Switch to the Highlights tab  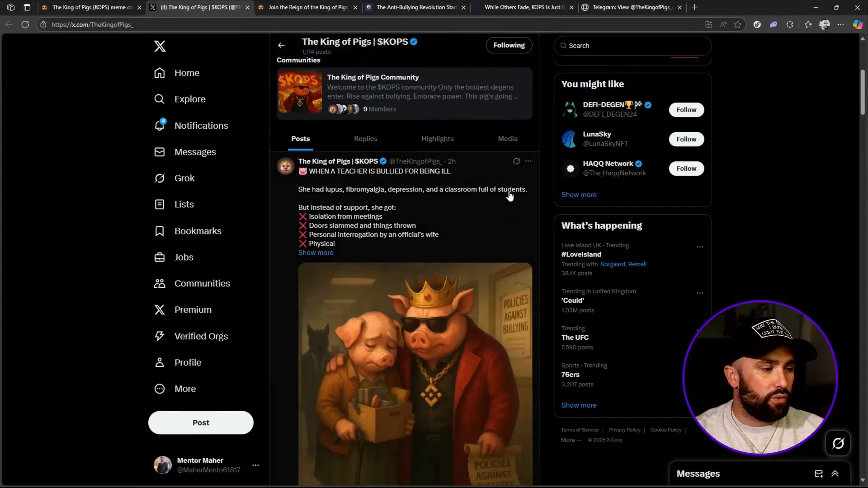point(438,139)
